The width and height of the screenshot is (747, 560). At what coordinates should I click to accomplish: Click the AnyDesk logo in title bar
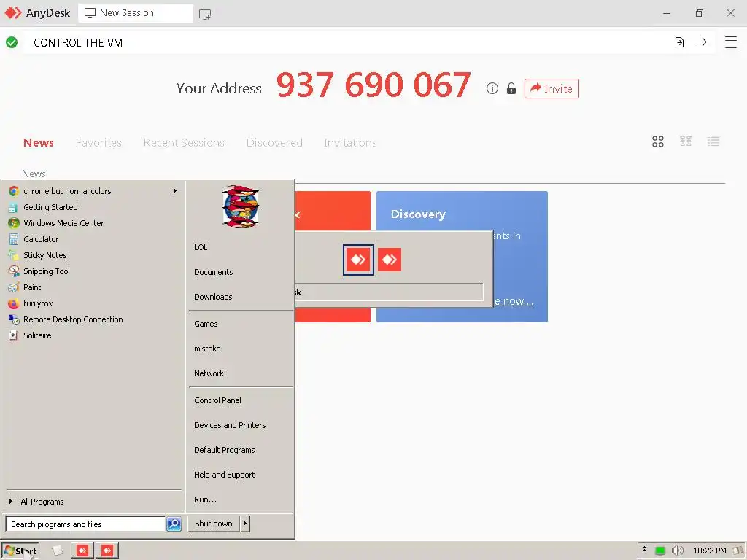(13, 13)
